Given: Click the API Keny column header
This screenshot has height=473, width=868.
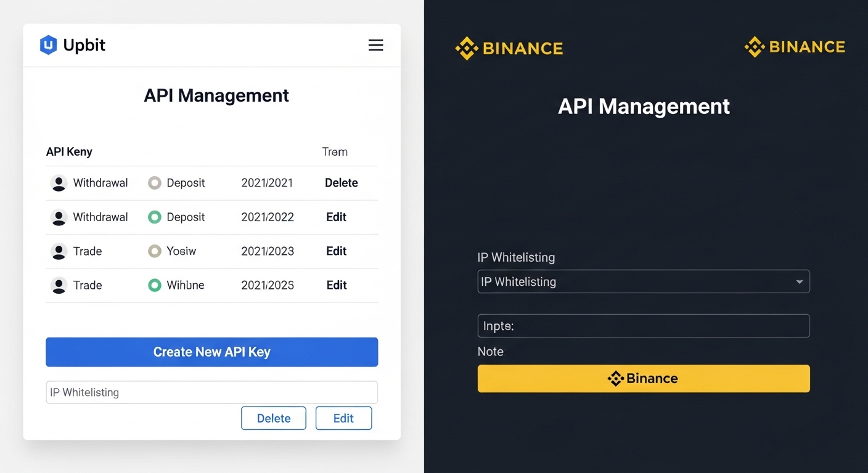Looking at the screenshot, I should point(69,152).
